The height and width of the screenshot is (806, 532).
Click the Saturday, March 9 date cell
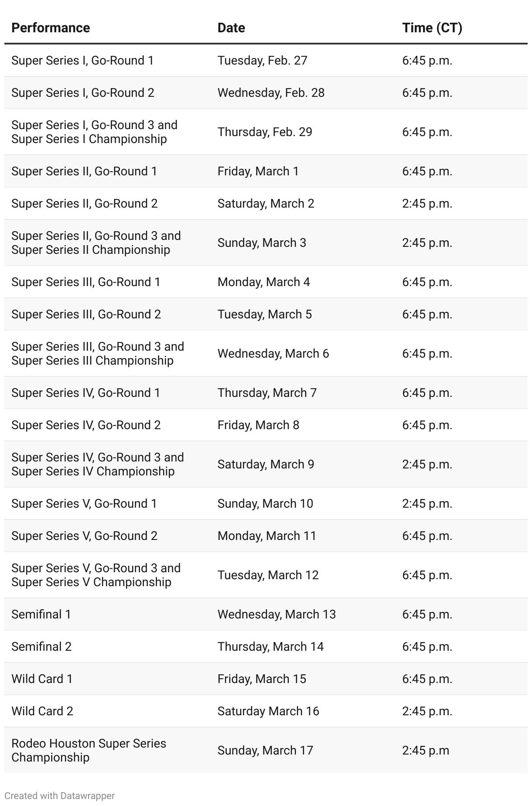(x=266, y=464)
